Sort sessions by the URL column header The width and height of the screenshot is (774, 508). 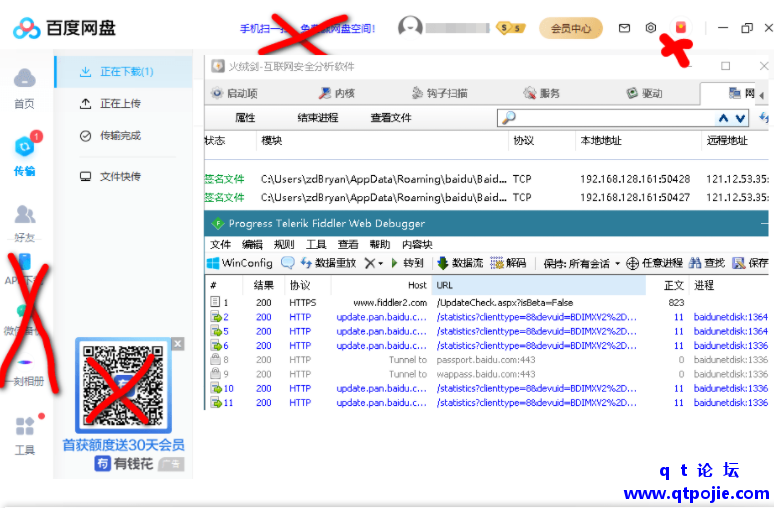539,285
